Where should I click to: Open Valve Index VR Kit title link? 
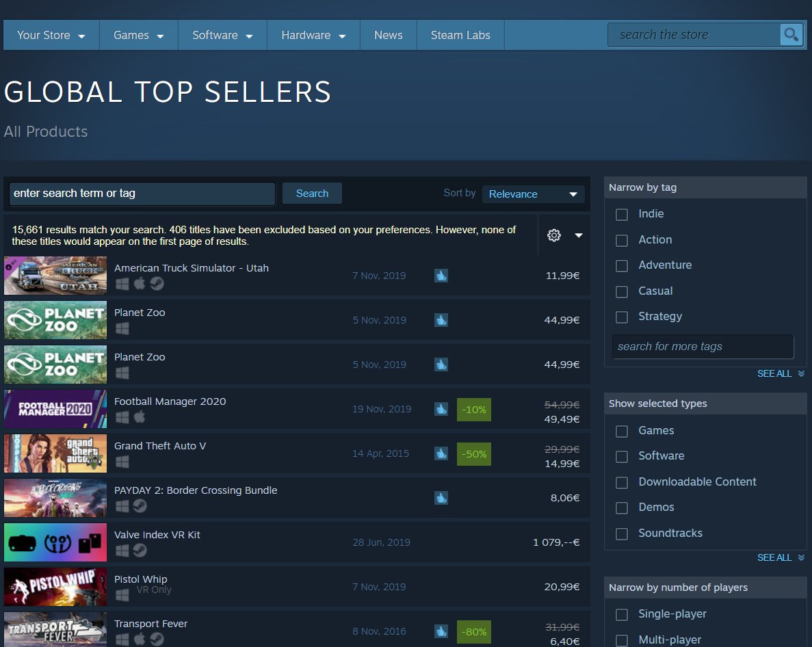coord(157,535)
